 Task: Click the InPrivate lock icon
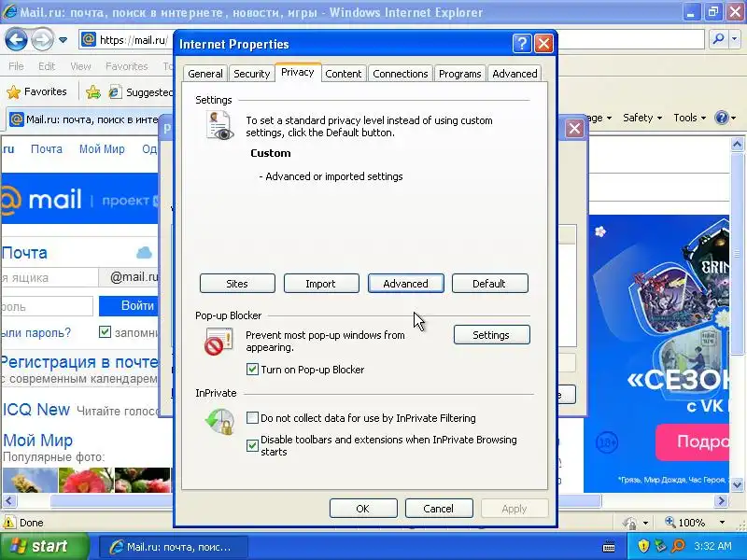pyautogui.click(x=219, y=421)
